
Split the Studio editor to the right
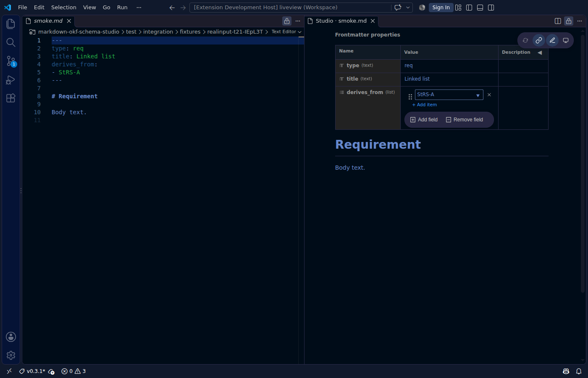point(558,21)
